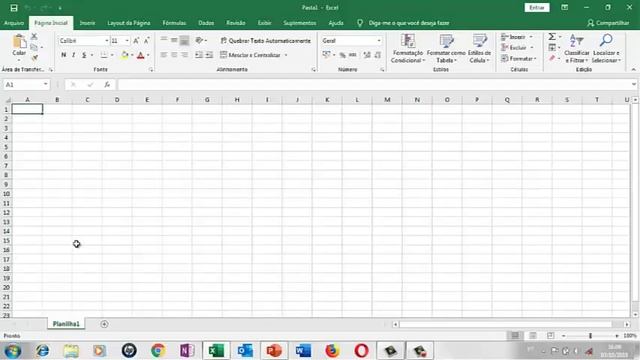
Task: Open the Arquivo tab
Action: pos(14,23)
